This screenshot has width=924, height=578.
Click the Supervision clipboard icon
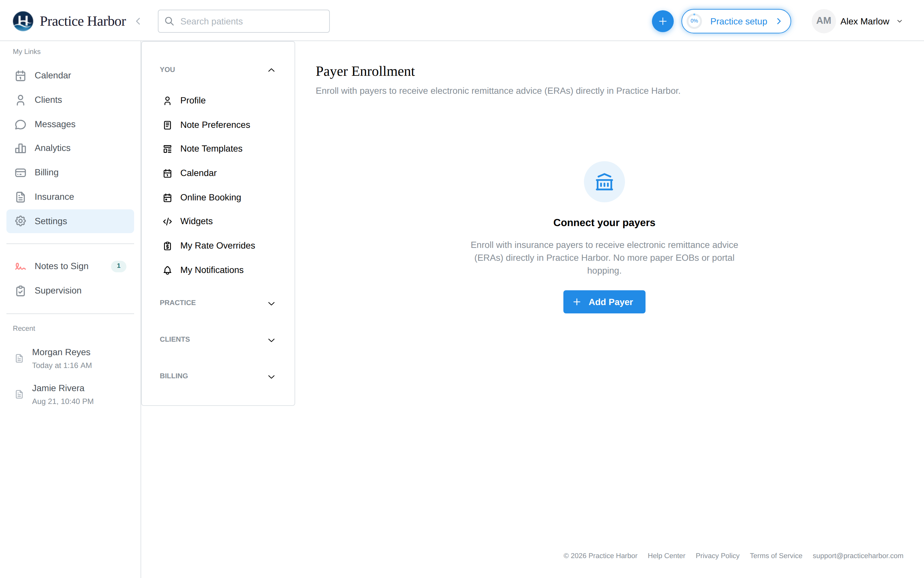coord(21,291)
